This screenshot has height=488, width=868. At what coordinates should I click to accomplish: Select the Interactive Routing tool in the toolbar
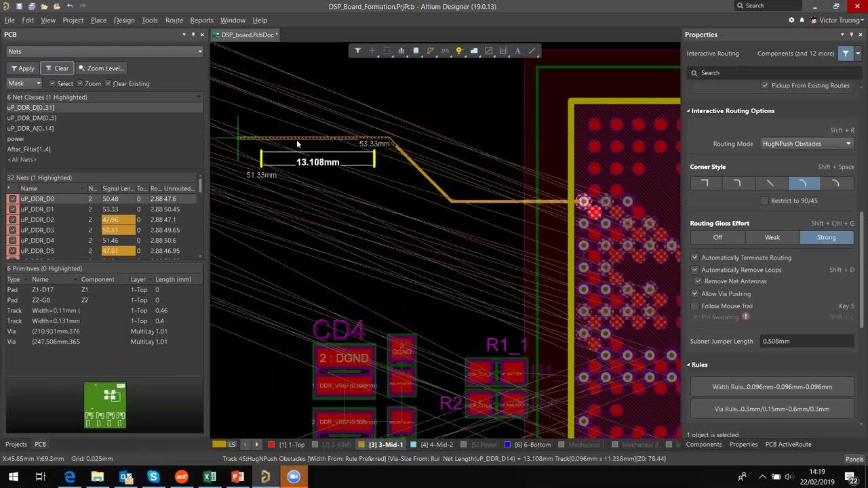(429, 50)
